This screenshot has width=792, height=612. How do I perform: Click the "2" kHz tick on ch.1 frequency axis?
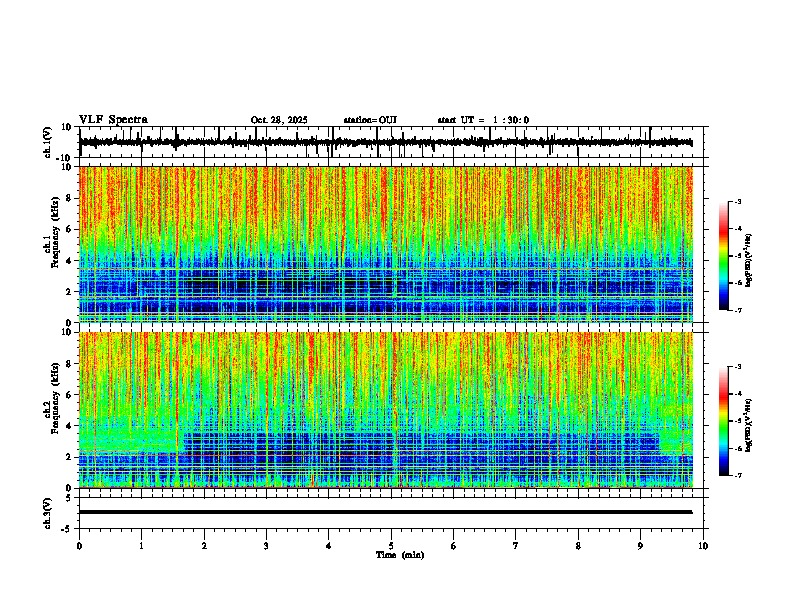pos(70,292)
